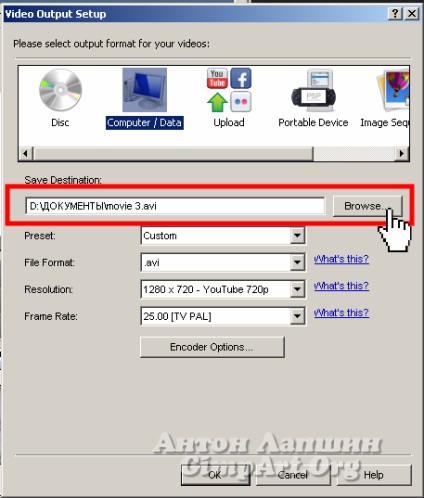Click the right arrow of format scrollbar
424x498 pixels.
click(x=402, y=153)
